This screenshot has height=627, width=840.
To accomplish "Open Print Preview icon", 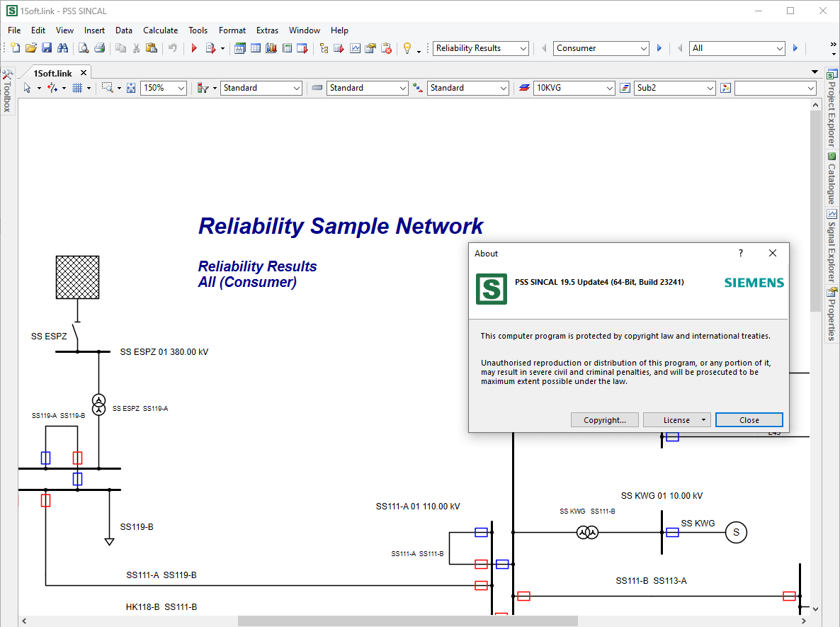I will pos(84,48).
